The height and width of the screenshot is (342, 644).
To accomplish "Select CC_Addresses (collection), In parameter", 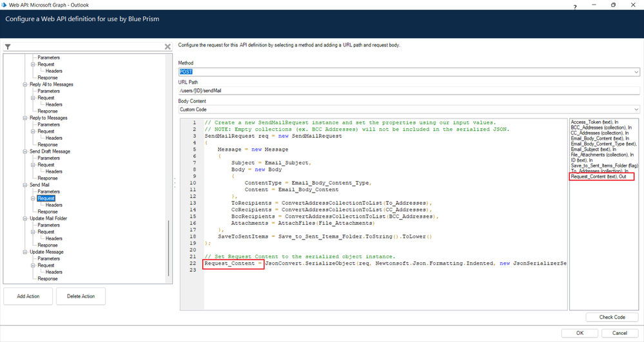I will coord(600,133).
